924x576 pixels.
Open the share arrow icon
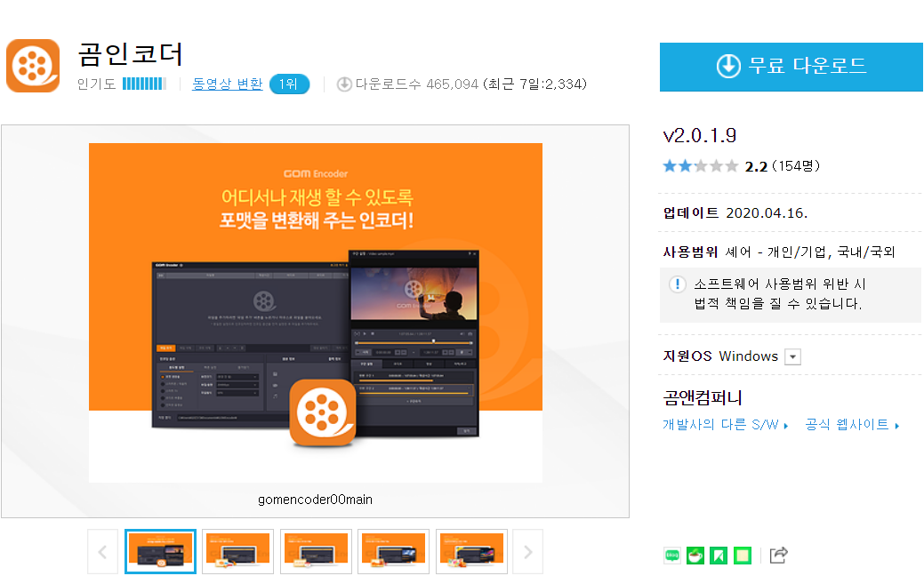point(778,555)
